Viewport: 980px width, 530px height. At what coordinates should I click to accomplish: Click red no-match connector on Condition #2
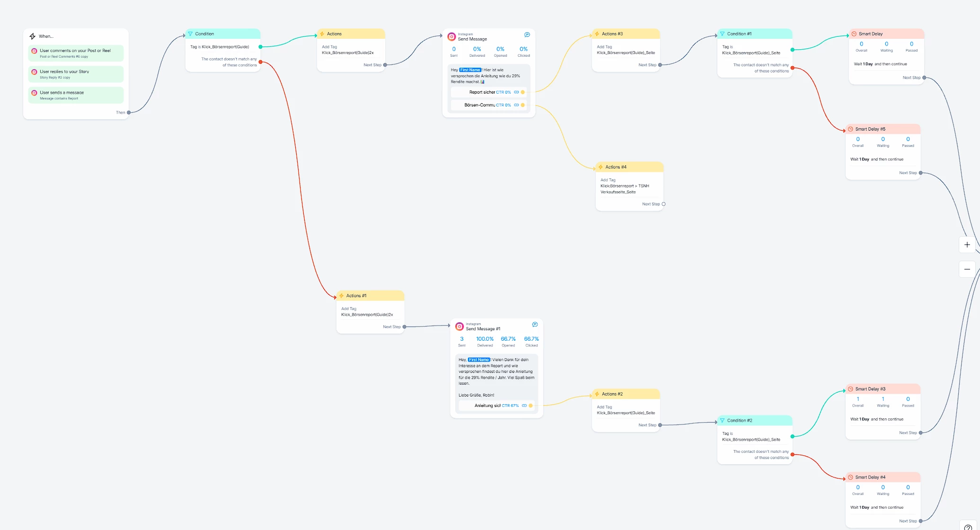[x=793, y=455]
